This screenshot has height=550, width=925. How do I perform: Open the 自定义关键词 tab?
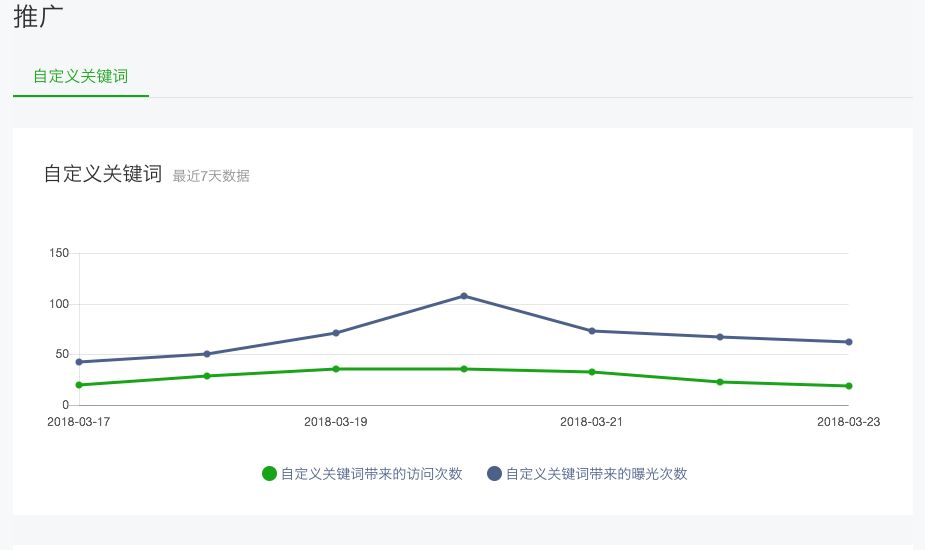coord(81,76)
